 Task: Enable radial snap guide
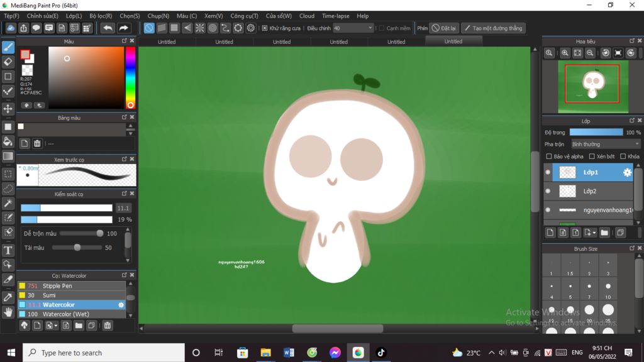[199, 28]
